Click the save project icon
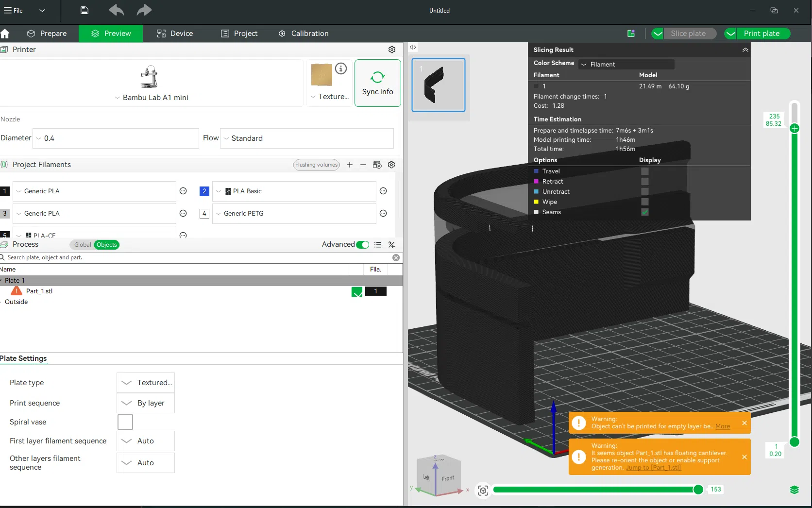The height and width of the screenshot is (508, 812). tap(84, 10)
